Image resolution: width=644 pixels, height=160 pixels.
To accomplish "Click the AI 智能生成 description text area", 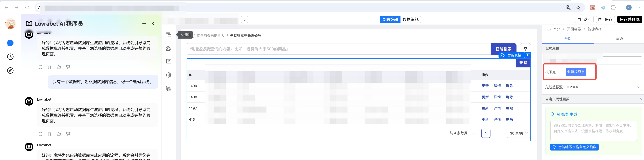I will 593,131.
